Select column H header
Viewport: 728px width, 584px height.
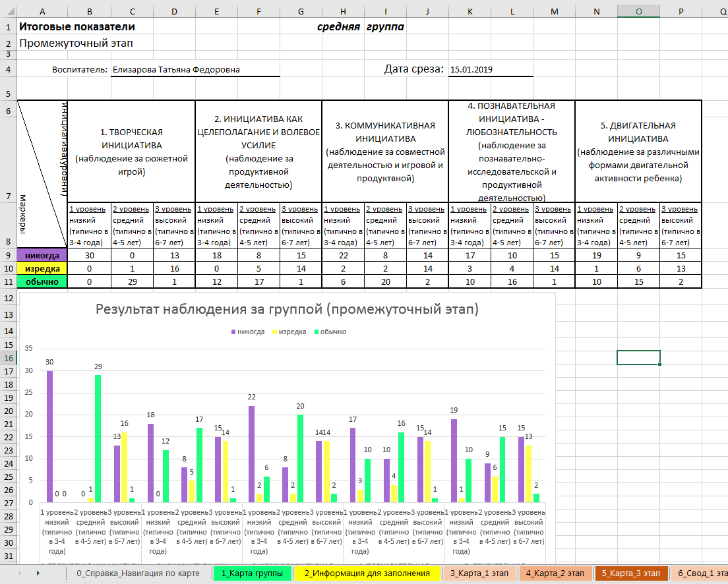pyautogui.click(x=343, y=12)
